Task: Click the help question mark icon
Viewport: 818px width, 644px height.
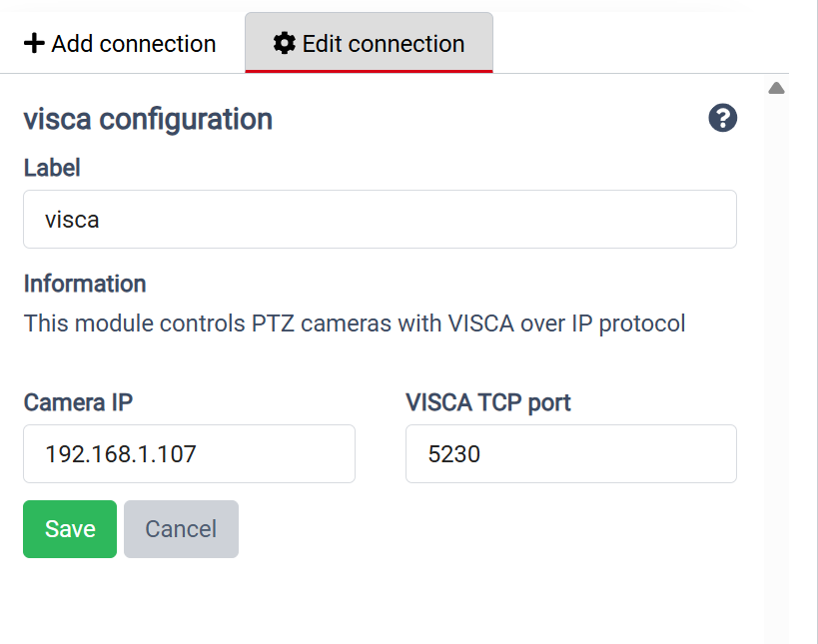Action: pos(722,118)
